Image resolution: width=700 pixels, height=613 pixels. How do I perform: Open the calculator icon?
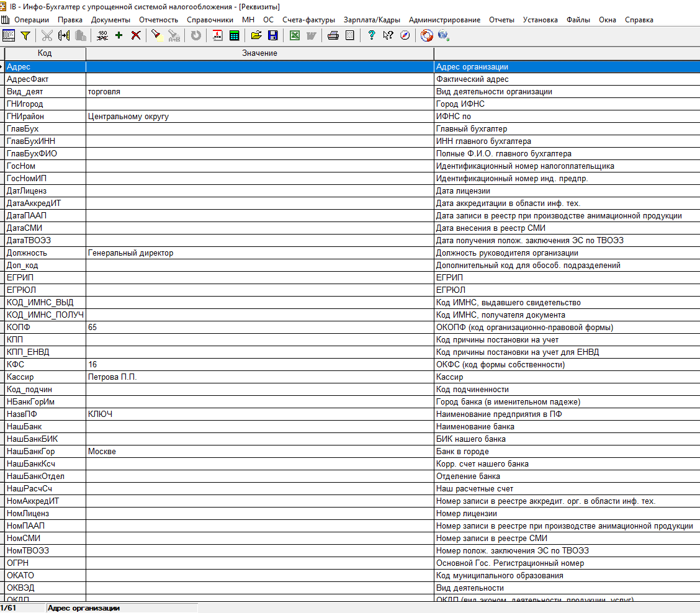pyautogui.click(x=235, y=35)
